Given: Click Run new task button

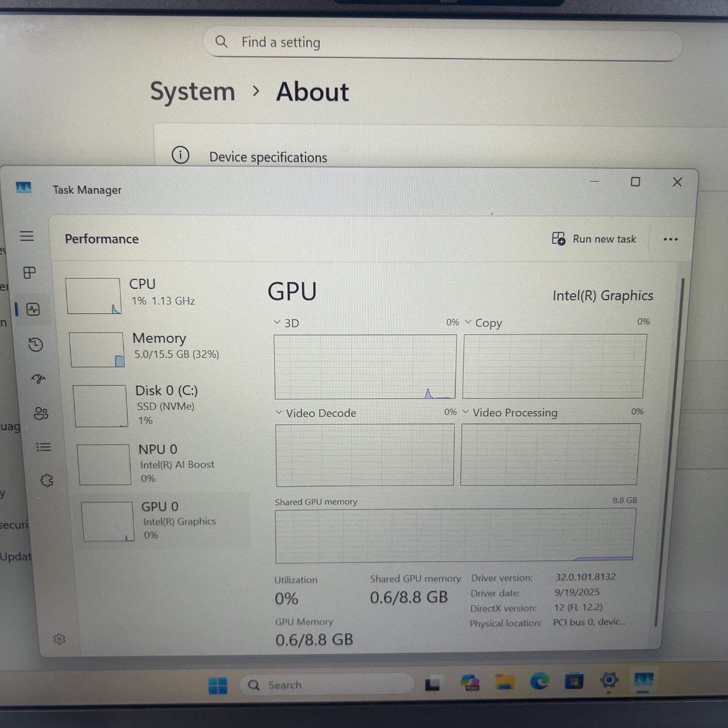Looking at the screenshot, I should point(594,239).
